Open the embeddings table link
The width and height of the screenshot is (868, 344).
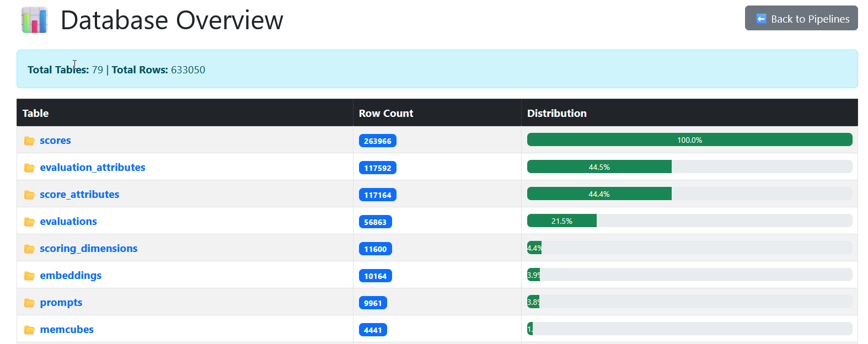click(x=71, y=276)
